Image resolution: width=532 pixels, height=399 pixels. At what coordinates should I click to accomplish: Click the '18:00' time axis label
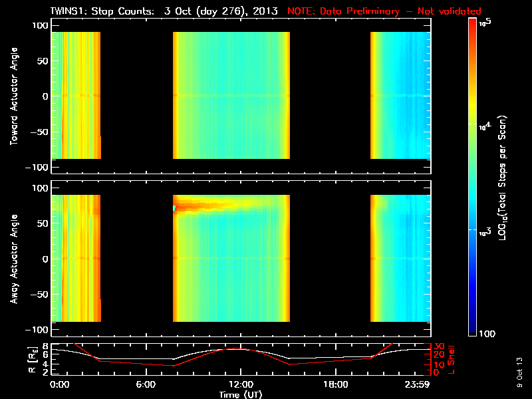(336, 384)
